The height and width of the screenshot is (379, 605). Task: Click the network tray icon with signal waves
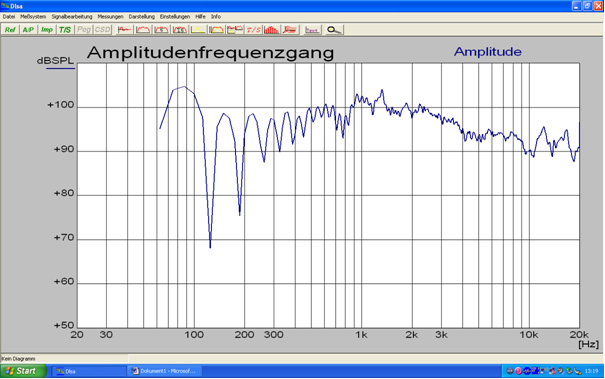coord(544,371)
